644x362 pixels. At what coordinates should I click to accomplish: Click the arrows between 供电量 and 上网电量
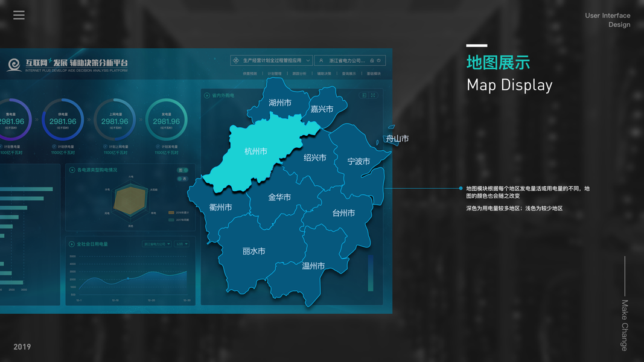pyautogui.click(x=89, y=120)
